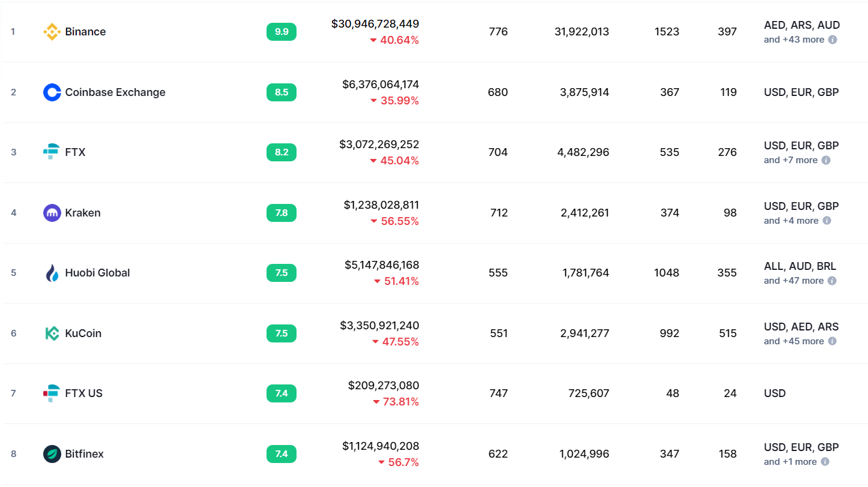This screenshot has height=487, width=868.
Task: Click the Bitfinex leaf logo icon
Action: tap(52, 454)
